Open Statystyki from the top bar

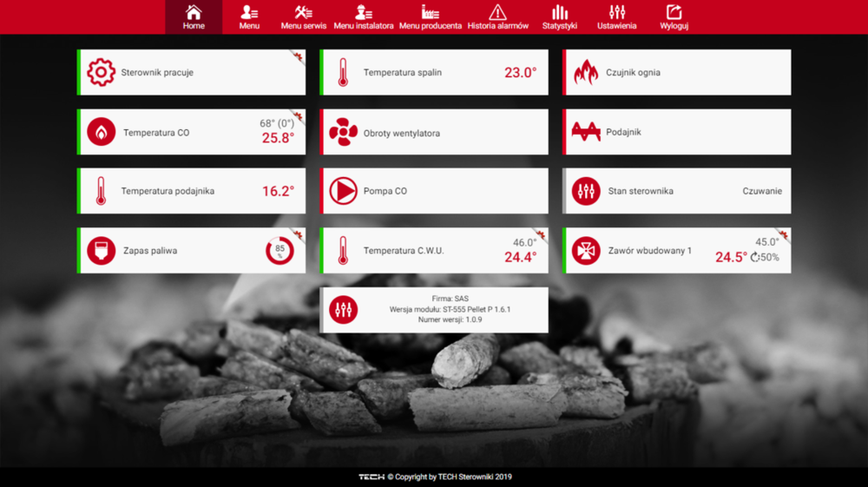point(559,16)
